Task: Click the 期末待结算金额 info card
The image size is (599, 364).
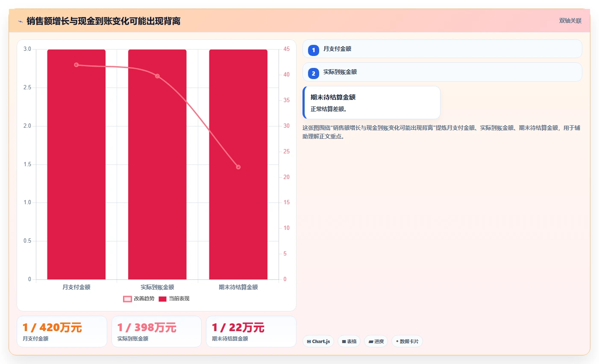Action: click(371, 103)
